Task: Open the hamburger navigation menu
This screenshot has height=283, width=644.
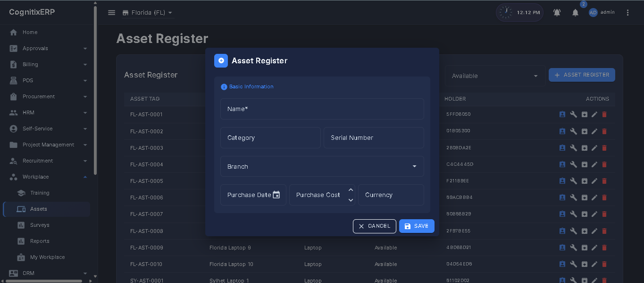Action: tap(112, 13)
